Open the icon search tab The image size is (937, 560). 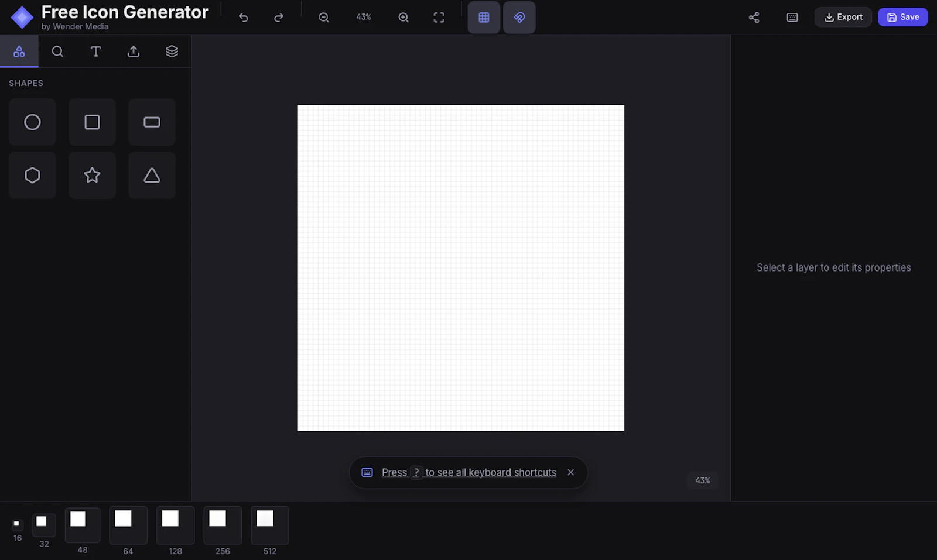point(57,51)
